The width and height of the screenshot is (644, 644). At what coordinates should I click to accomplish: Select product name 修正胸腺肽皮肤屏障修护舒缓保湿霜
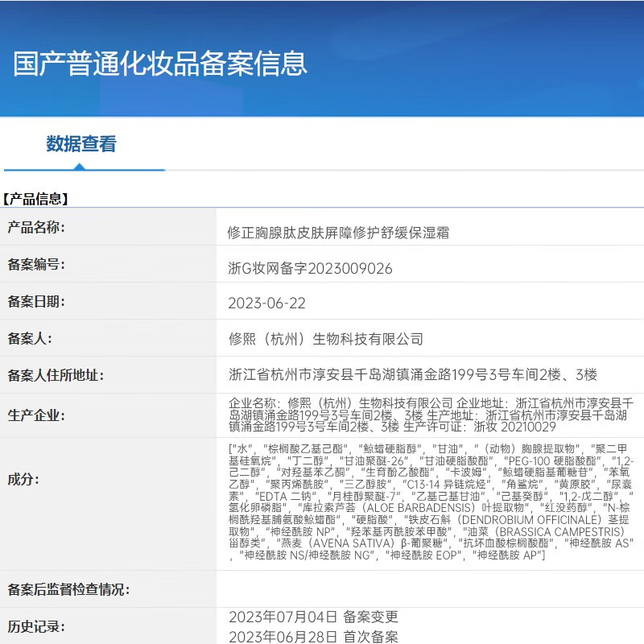click(338, 233)
